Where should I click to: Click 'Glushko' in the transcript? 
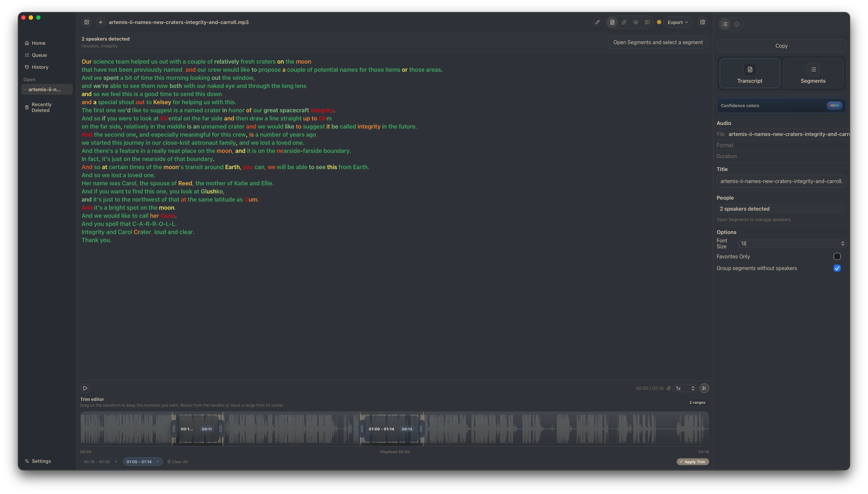pos(211,191)
